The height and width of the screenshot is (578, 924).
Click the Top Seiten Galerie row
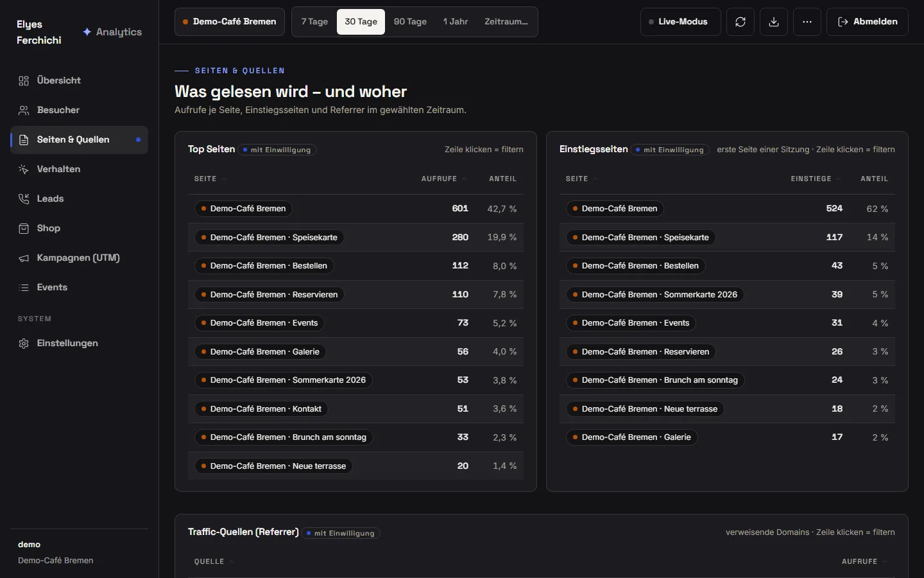[x=355, y=352]
